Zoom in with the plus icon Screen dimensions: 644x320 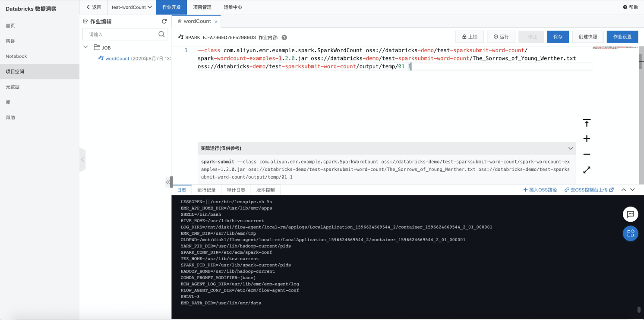pos(587,139)
